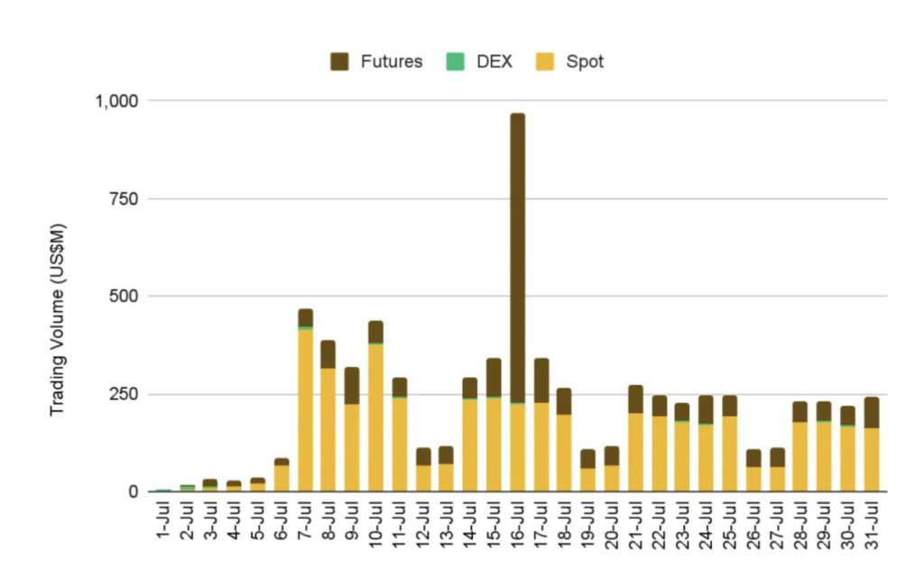Viewport: 924px width, 568px height.
Task: Click the yellow Spot legend swatch
Action: [545, 62]
